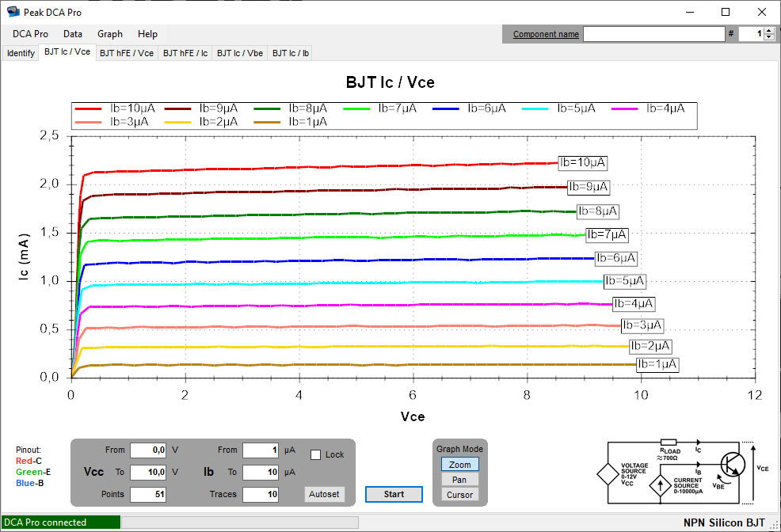Click the Ib From current field
This screenshot has width=781, height=532.
261,450
